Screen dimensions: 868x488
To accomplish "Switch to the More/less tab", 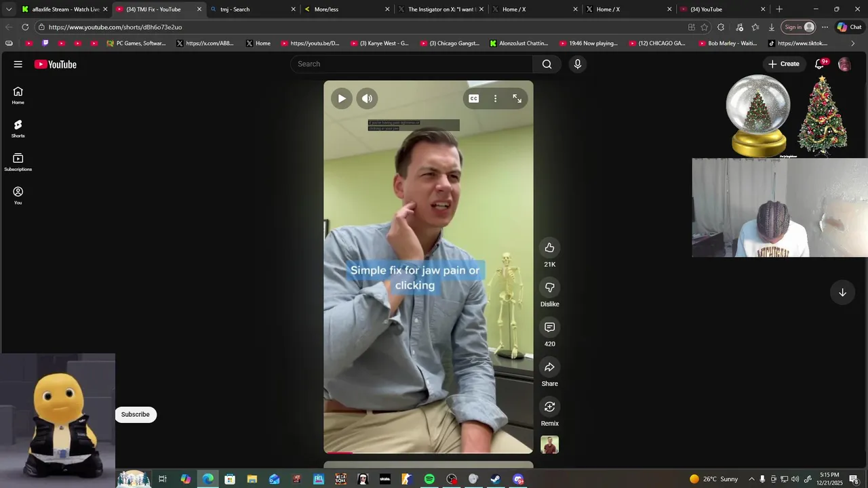I will click(x=346, y=9).
